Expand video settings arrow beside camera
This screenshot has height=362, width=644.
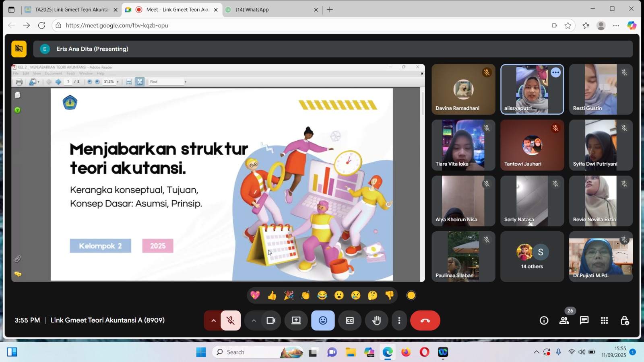(254, 321)
